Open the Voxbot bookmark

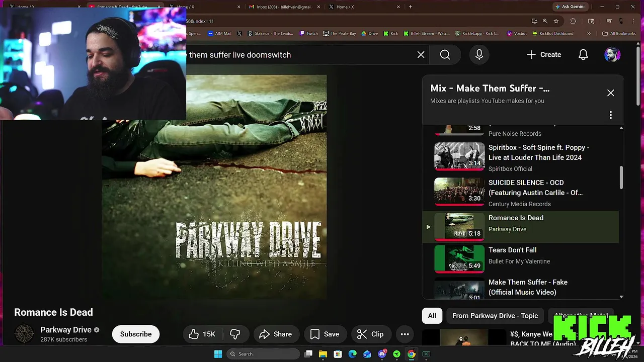(x=517, y=34)
